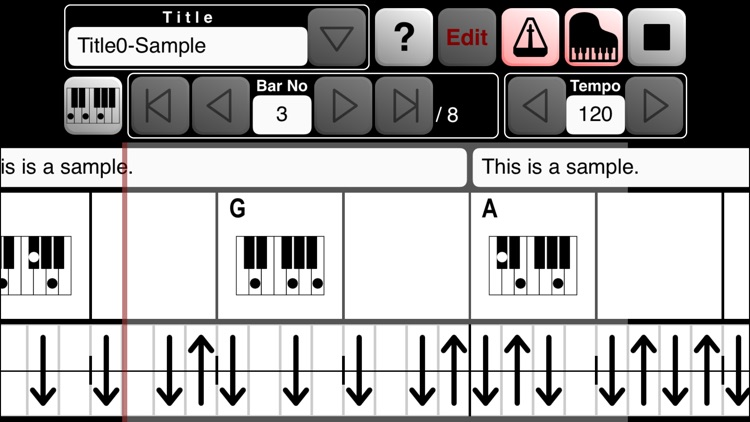Click the red Edit button

pos(467,38)
